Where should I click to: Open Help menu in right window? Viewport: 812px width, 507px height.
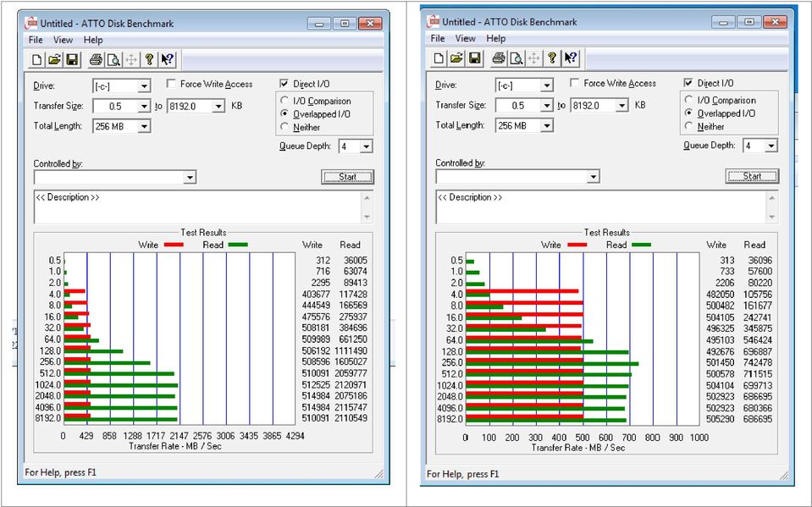point(495,38)
